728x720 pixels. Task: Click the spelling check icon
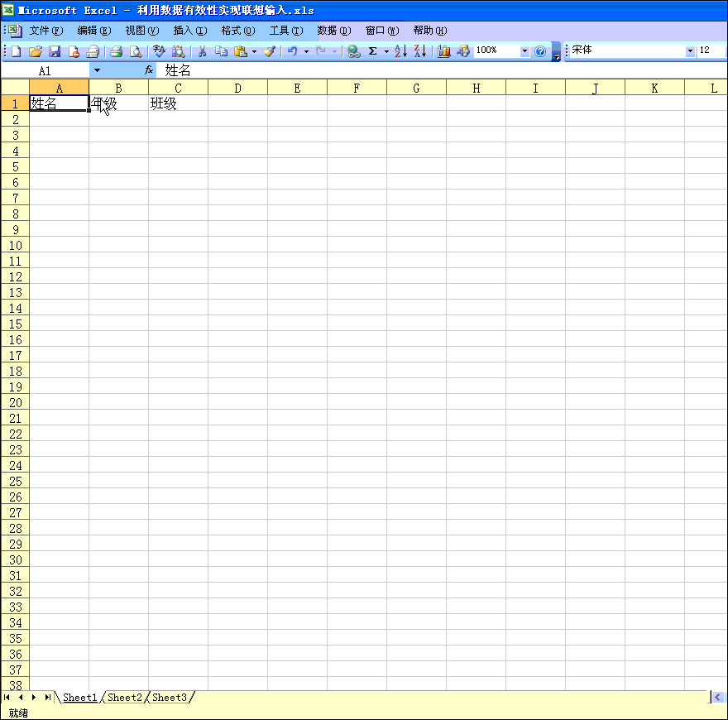pyautogui.click(x=160, y=51)
